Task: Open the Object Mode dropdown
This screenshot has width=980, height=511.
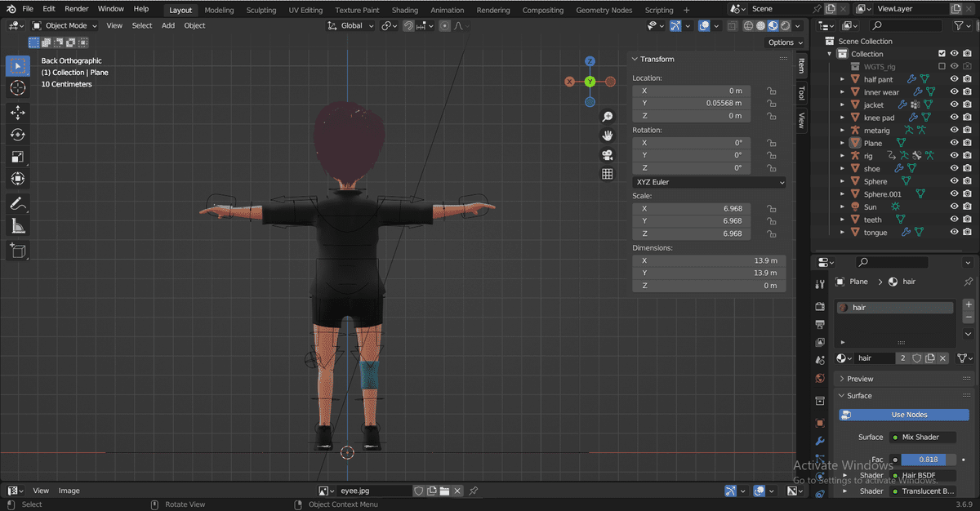Action: pos(65,25)
